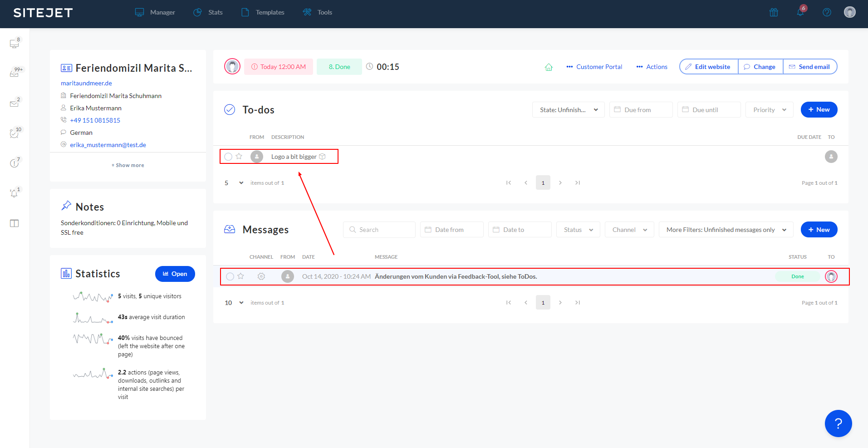Click the Search field in Messages
This screenshot has width=868, height=448.
point(379,230)
